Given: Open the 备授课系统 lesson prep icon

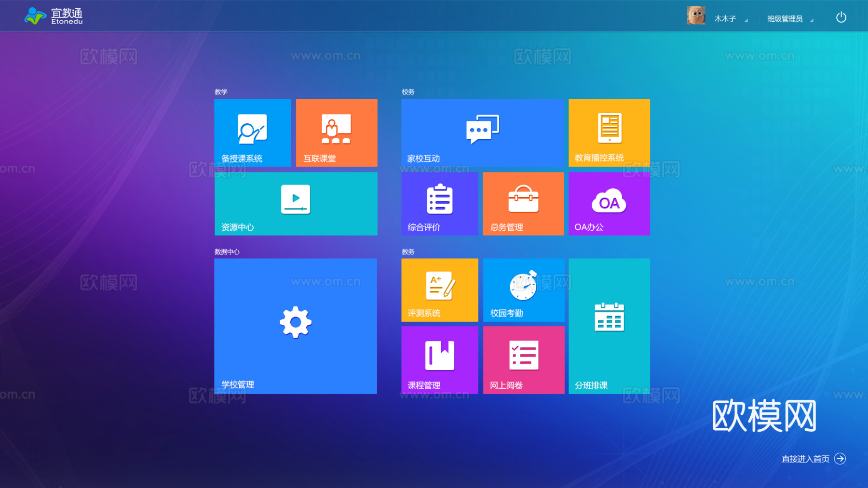Looking at the screenshot, I should [x=252, y=129].
